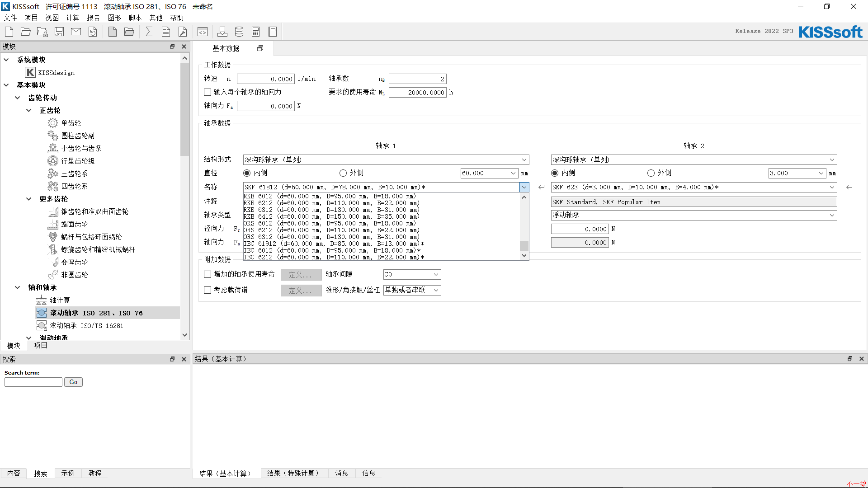This screenshot has width=868, height=488.
Task: Collapse the 轴和轴承 tree node
Action: (x=18, y=287)
